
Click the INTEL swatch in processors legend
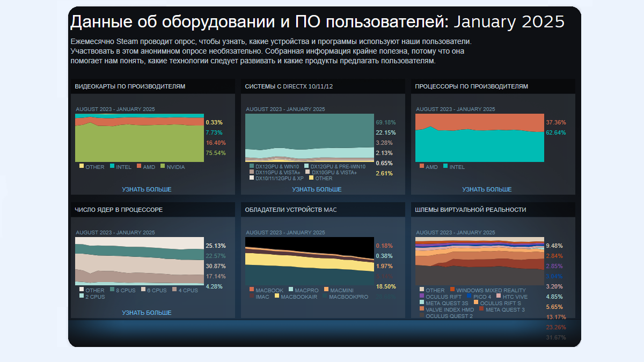[x=445, y=167]
